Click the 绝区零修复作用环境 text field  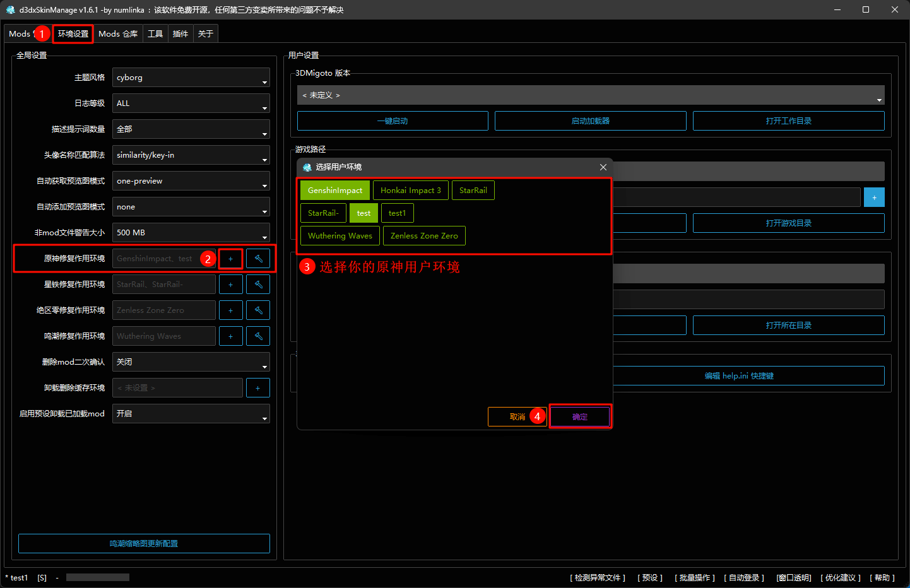tap(164, 310)
